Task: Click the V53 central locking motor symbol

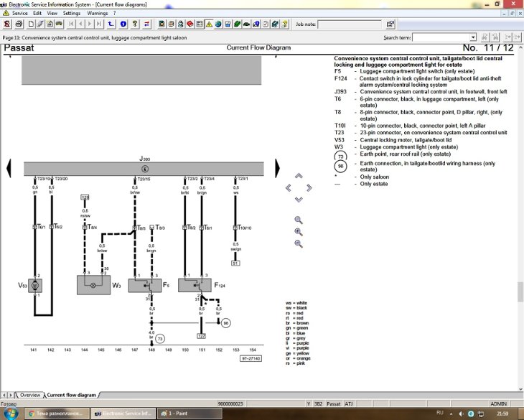Action: coord(35,285)
